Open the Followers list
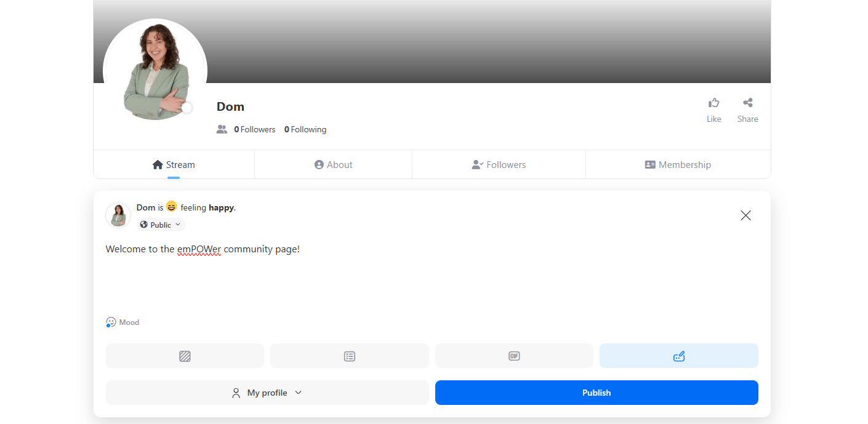Viewport: 868px width, 424px height. (x=499, y=164)
